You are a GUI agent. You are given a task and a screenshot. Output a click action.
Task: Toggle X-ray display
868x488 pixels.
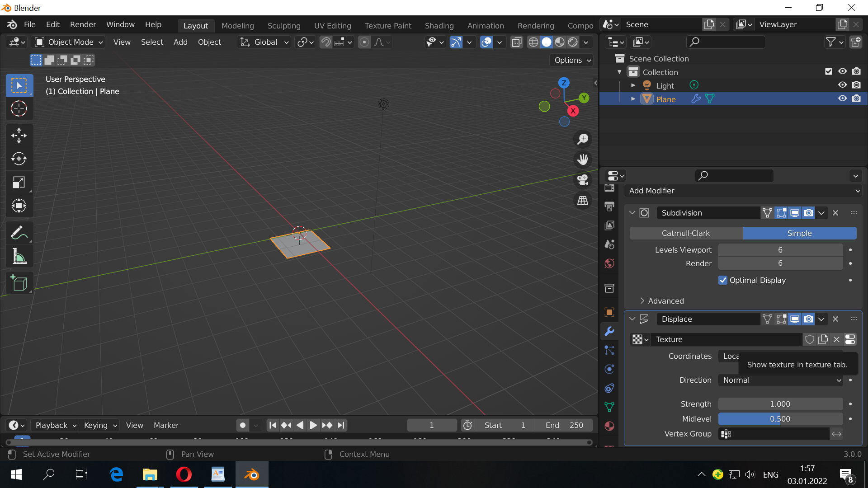click(x=516, y=42)
